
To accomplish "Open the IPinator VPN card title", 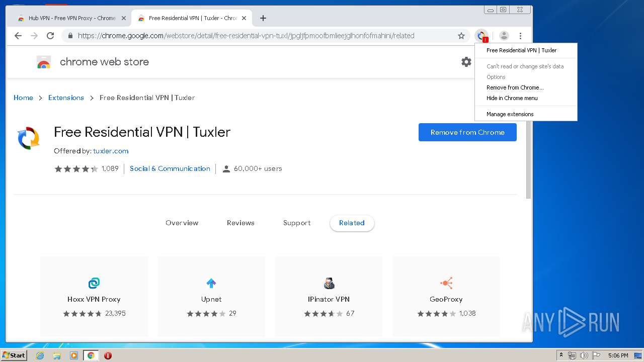I will point(329,299).
